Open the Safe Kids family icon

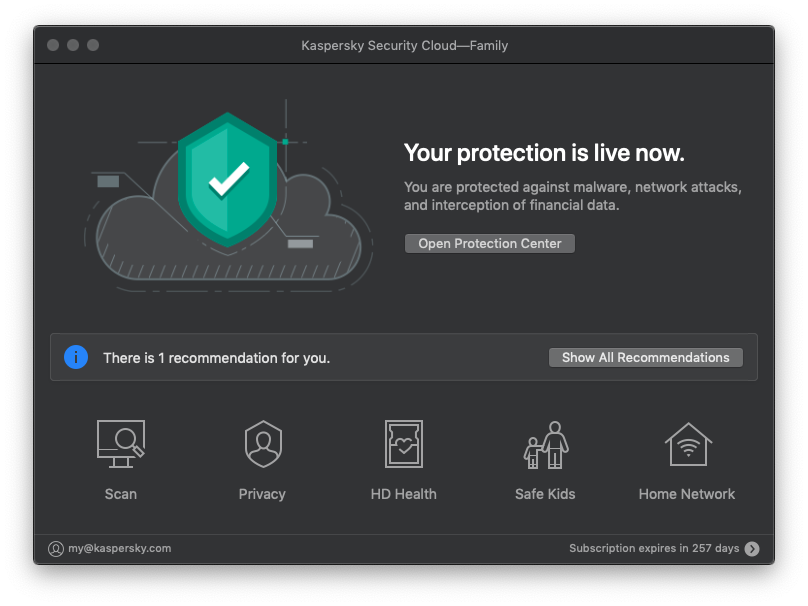pos(545,445)
